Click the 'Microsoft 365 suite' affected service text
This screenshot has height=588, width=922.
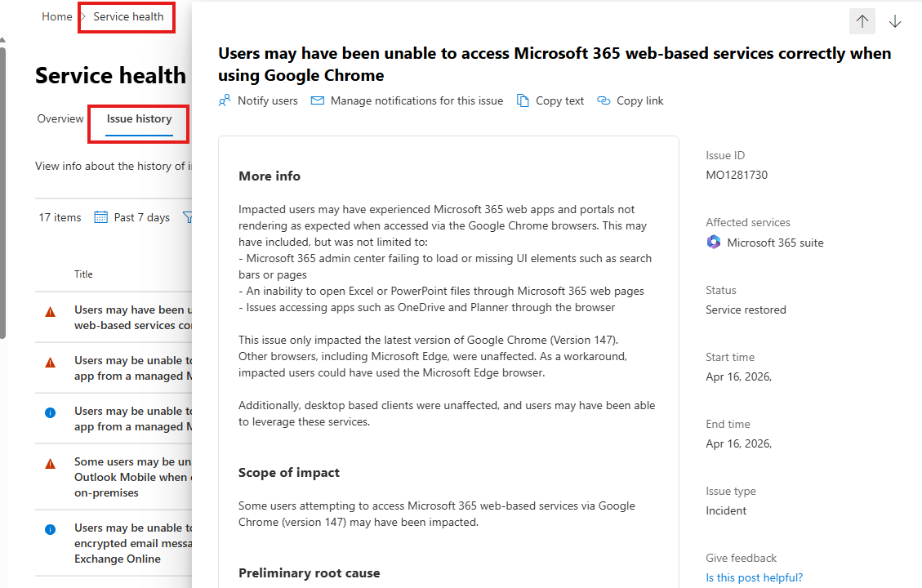[x=775, y=243]
